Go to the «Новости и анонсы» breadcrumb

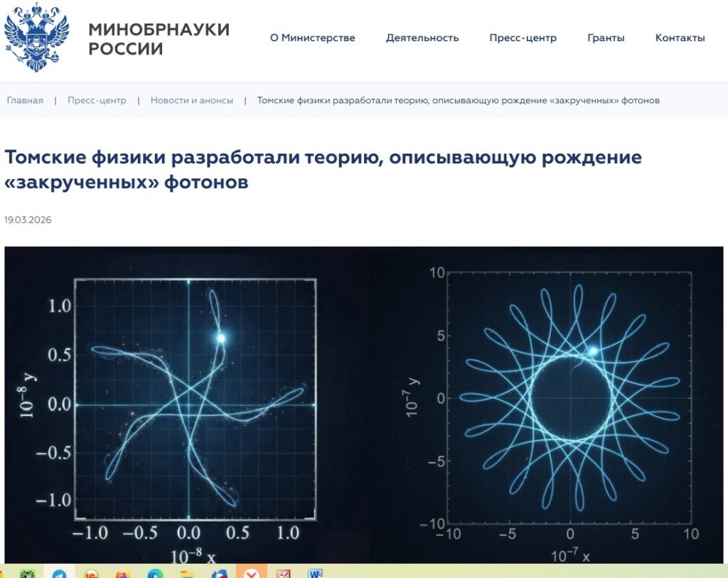pos(191,100)
